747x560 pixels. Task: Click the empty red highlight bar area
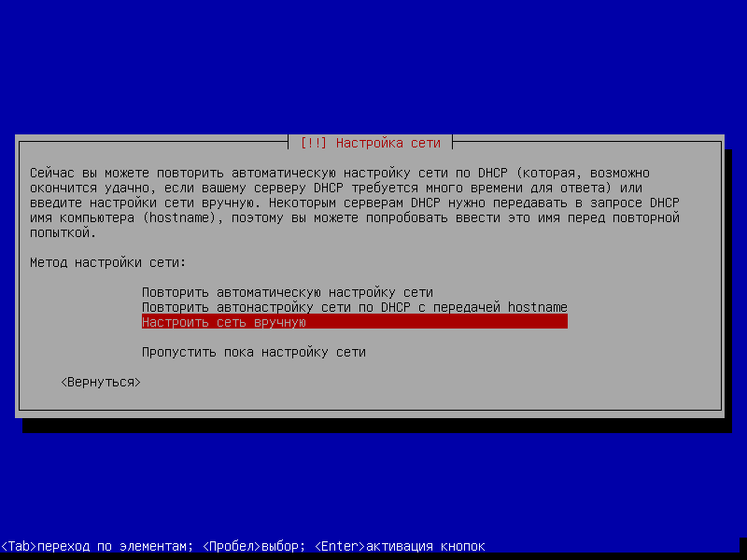pyautogui.click(x=437, y=322)
